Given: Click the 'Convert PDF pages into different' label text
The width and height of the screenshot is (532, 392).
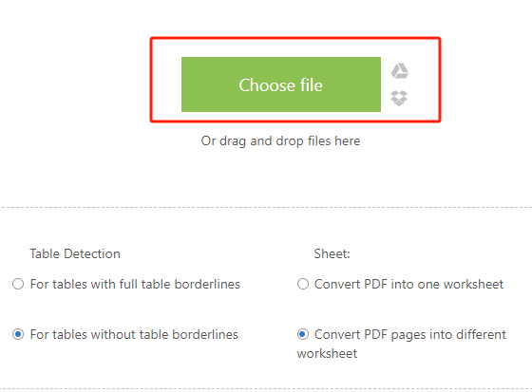Looking at the screenshot, I should pyautogui.click(x=410, y=335).
